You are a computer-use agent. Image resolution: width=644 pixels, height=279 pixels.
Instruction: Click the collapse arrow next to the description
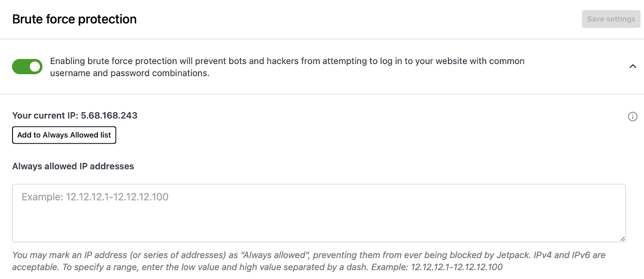pos(633,66)
